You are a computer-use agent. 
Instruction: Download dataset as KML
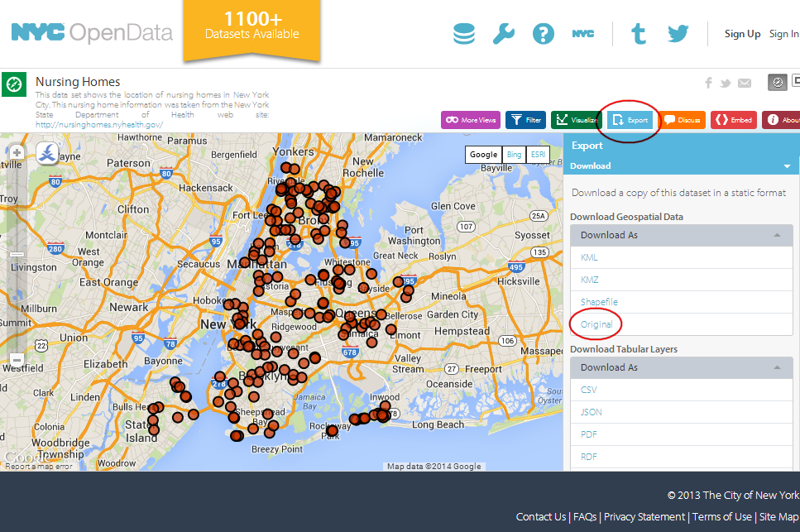coord(589,257)
